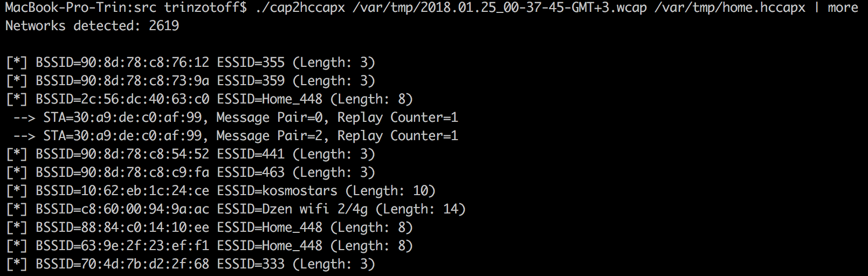
Task: Click the ESSID=kosmostars text
Action: (x=277, y=191)
